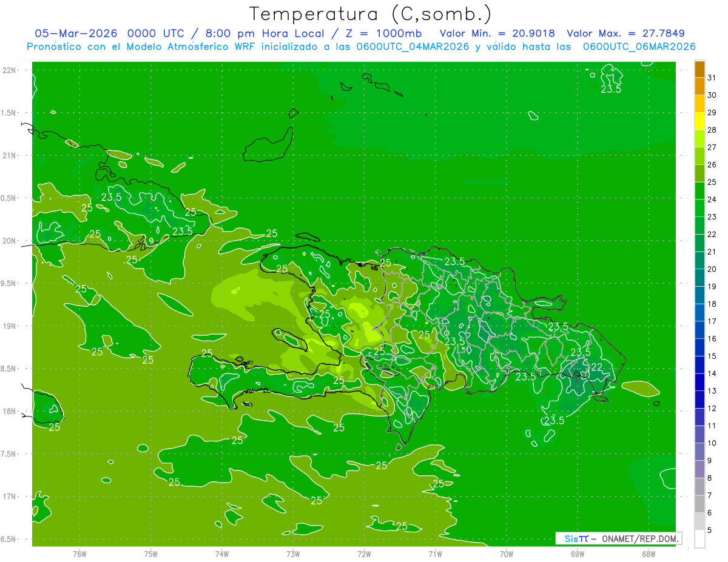Click the "69W" longitude axis label
The height and width of the screenshot is (562, 728).
tap(578, 555)
